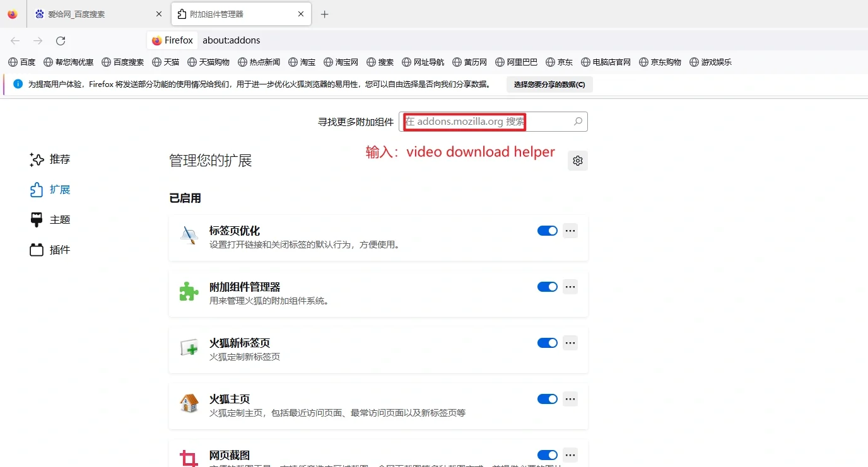
Task: Open the 搜索 bookmark
Action: tap(380, 62)
